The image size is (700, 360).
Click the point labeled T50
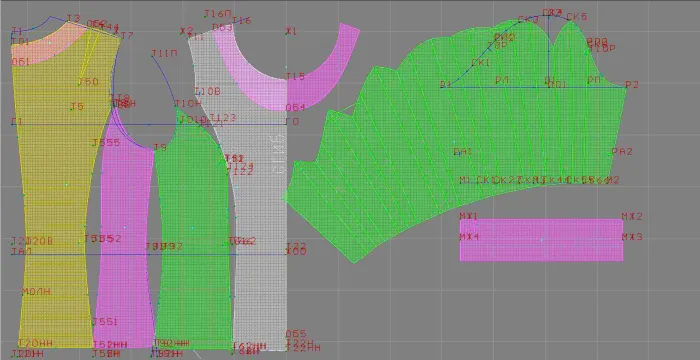pos(88,82)
